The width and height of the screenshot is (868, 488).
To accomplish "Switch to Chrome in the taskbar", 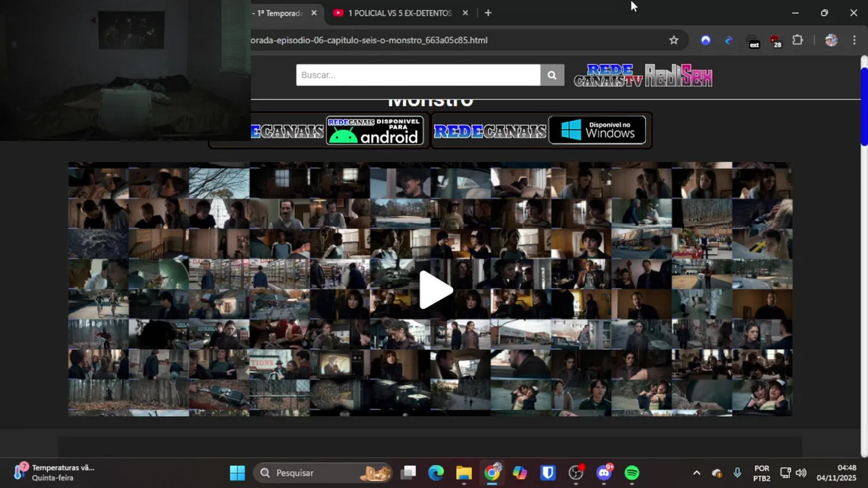I will click(x=492, y=473).
